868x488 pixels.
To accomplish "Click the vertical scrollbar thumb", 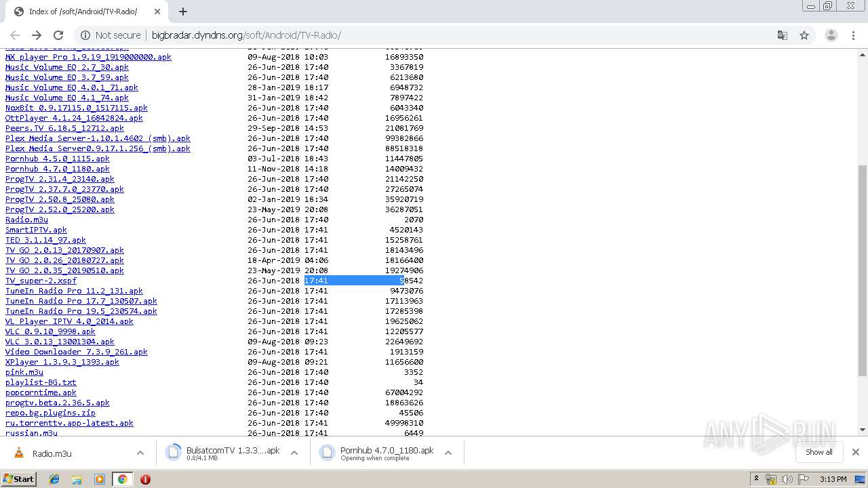I will [x=863, y=271].
